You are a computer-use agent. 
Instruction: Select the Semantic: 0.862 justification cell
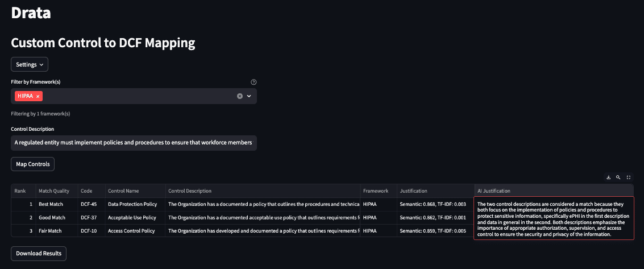pyautogui.click(x=436, y=217)
